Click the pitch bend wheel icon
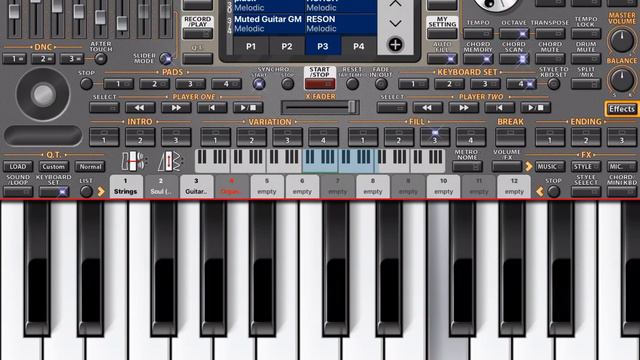This screenshot has height=360, width=640. point(133,161)
